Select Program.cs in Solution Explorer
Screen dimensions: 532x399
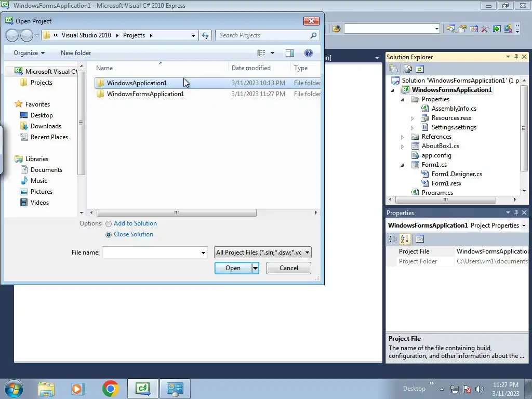(x=437, y=192)
